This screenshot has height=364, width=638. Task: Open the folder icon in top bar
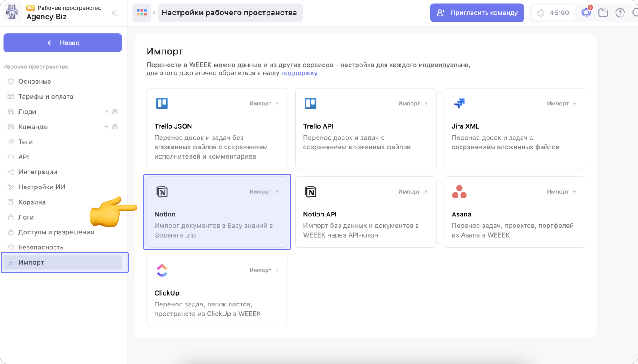(x=603, y=13)
